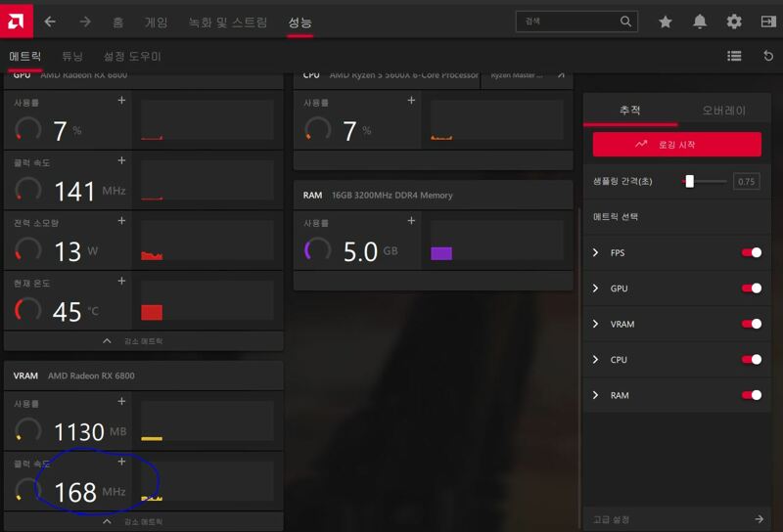Screen dimensions: 783x532
Task: Open settings gear icon
Action: click(733, 22)
